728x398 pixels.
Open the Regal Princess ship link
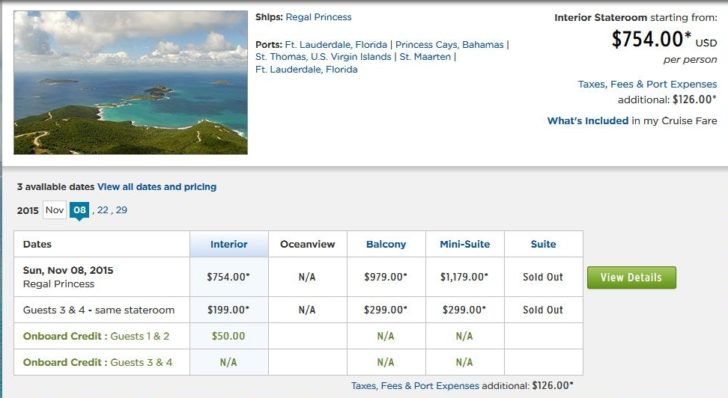318,17
